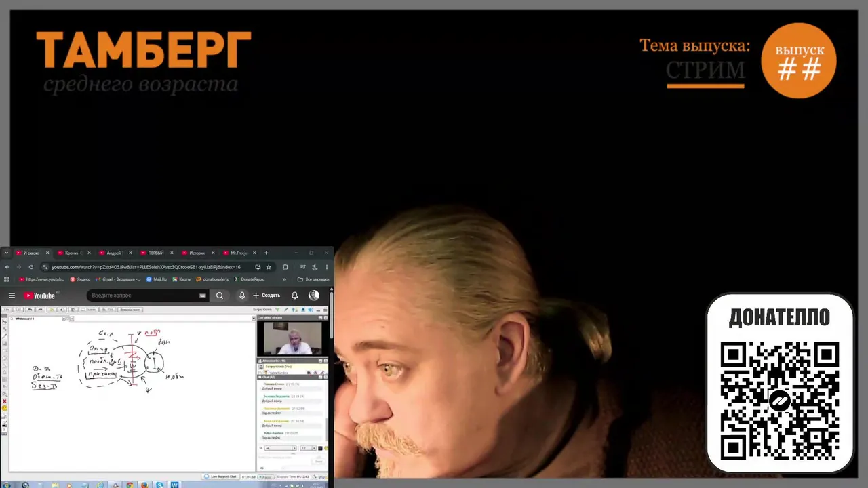This screenshot has height=488, width=868.
Task: Switch to the 'Андрей' tab
Action: coord(115,253)
